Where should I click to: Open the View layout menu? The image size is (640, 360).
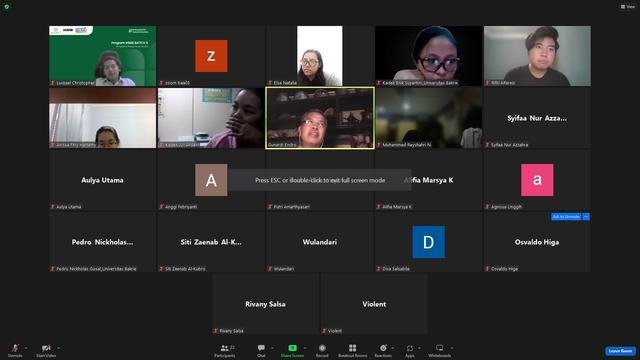point(628,7)
